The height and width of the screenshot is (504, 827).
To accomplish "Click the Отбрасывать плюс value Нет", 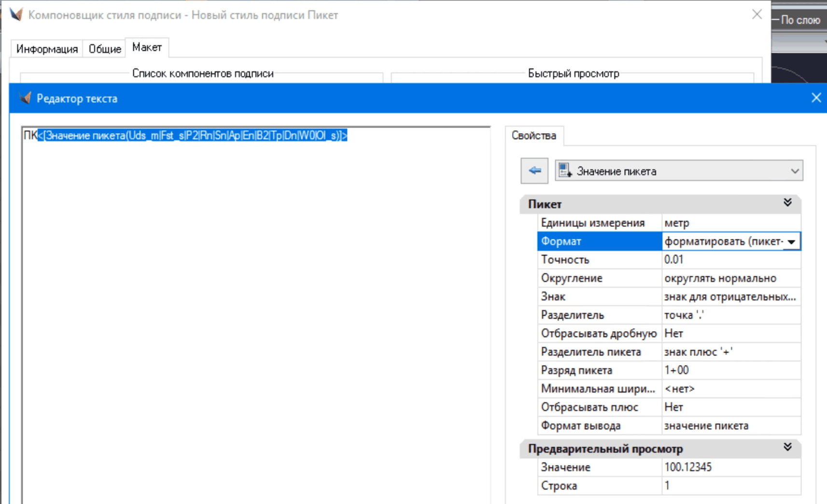I will [x=730, y=407].
